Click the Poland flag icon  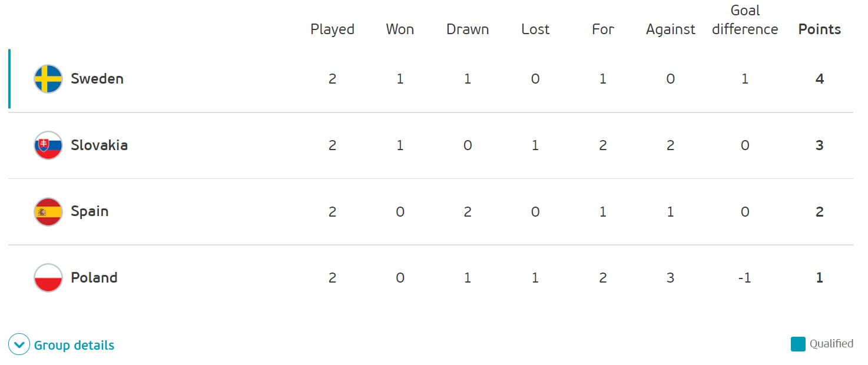click(48, 278)
